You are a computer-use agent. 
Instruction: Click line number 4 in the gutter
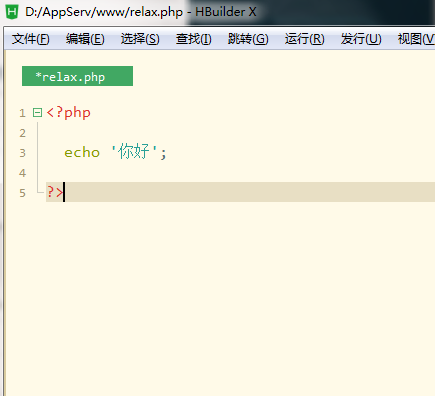click(22, 173)
